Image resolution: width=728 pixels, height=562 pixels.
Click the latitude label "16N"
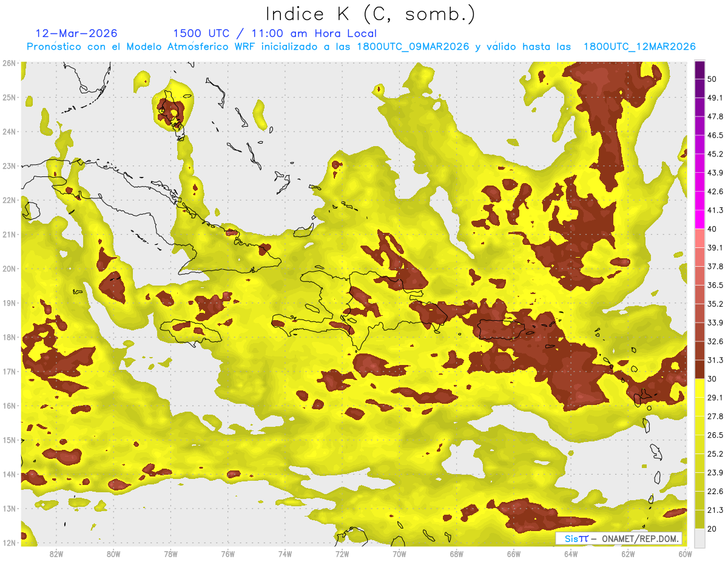9,406
